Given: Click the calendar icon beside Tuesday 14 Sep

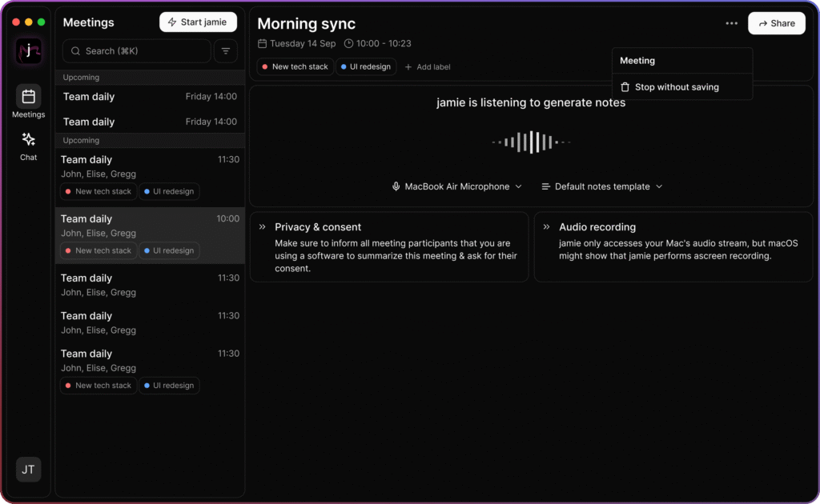Looking at the screenshot, I should [262, 43].
